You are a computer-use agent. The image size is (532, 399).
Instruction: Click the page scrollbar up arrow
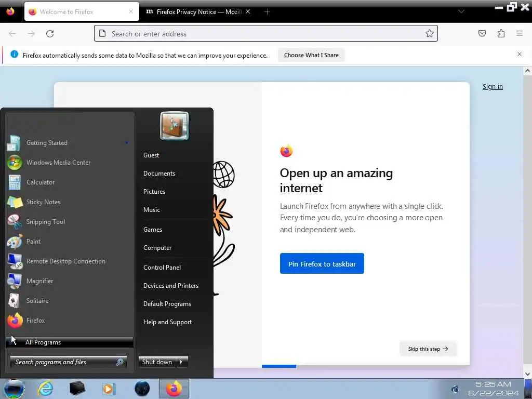coord(527,71)
